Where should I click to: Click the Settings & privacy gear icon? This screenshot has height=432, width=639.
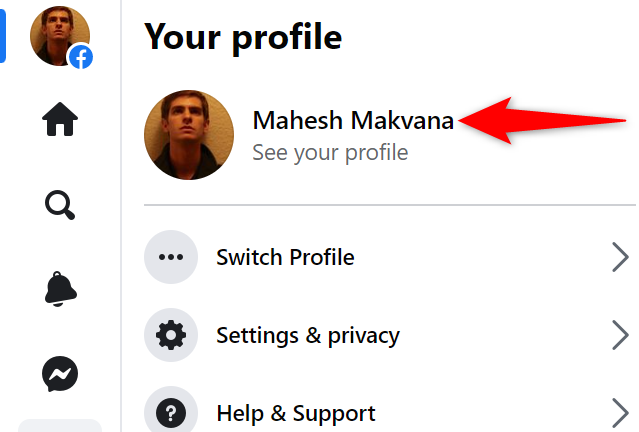coord(171,335)
